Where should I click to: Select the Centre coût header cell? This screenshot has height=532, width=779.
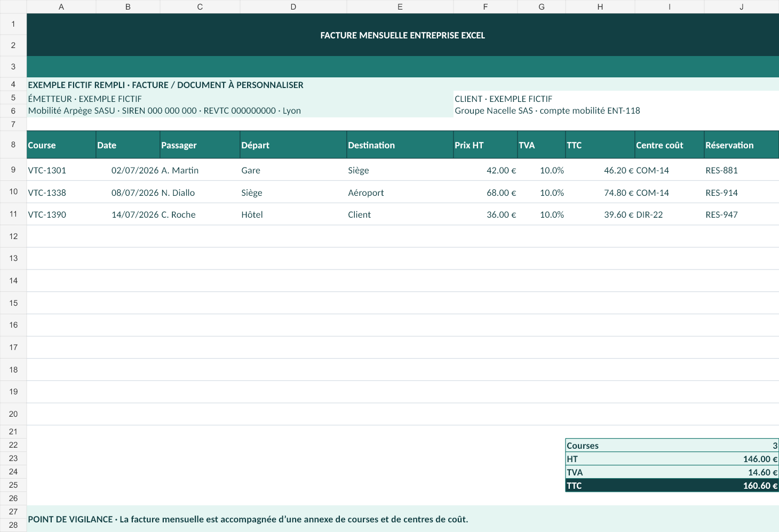click(x=670, y=145)
